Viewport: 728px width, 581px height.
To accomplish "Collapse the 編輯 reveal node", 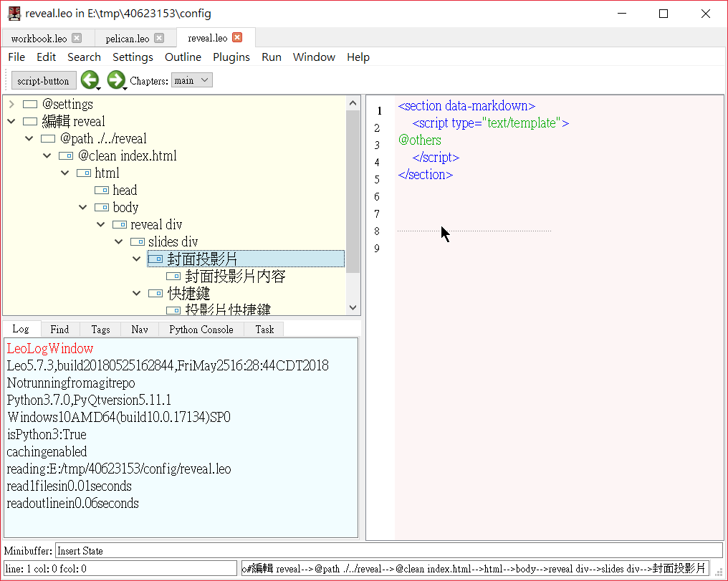I will (x=11, y=122).
